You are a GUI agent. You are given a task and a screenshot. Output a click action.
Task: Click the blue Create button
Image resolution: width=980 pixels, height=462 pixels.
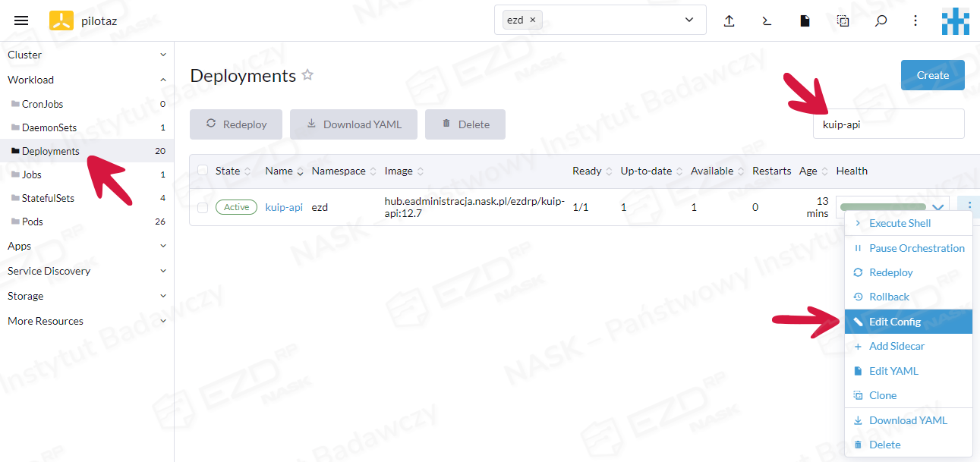[x=932, y=75]
